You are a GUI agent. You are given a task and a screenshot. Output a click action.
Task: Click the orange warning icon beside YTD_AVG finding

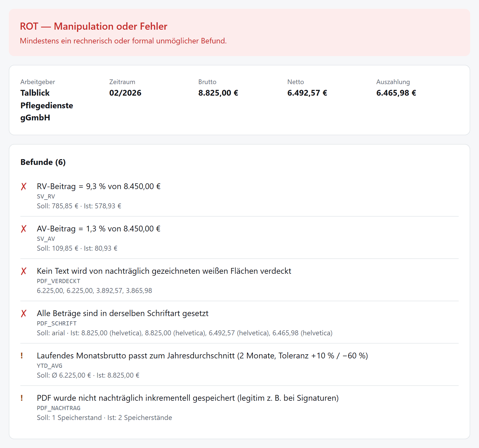[x=22, y=356]
